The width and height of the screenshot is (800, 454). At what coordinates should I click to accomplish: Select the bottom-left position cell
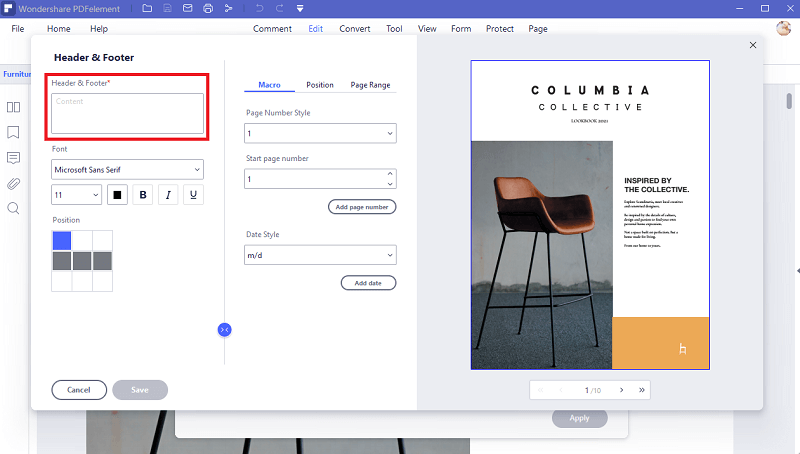pyautogui.click(x=62, y=281)
